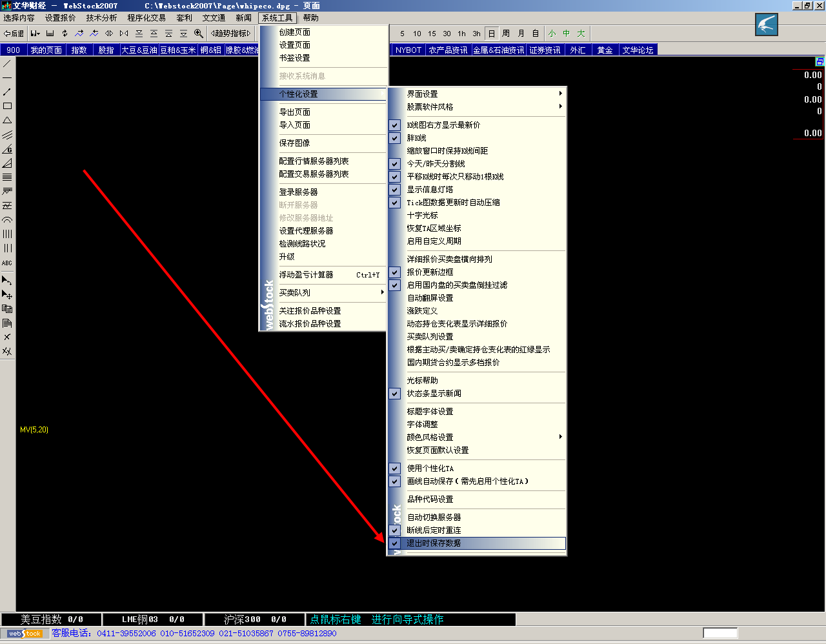Open the 趋势指标 indicator selector
The width and height of the screenshot is (826, 644).
[x=231, y=33]
